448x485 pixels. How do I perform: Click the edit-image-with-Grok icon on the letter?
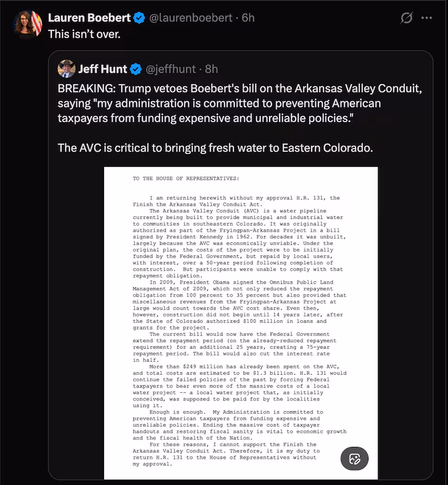353,458
